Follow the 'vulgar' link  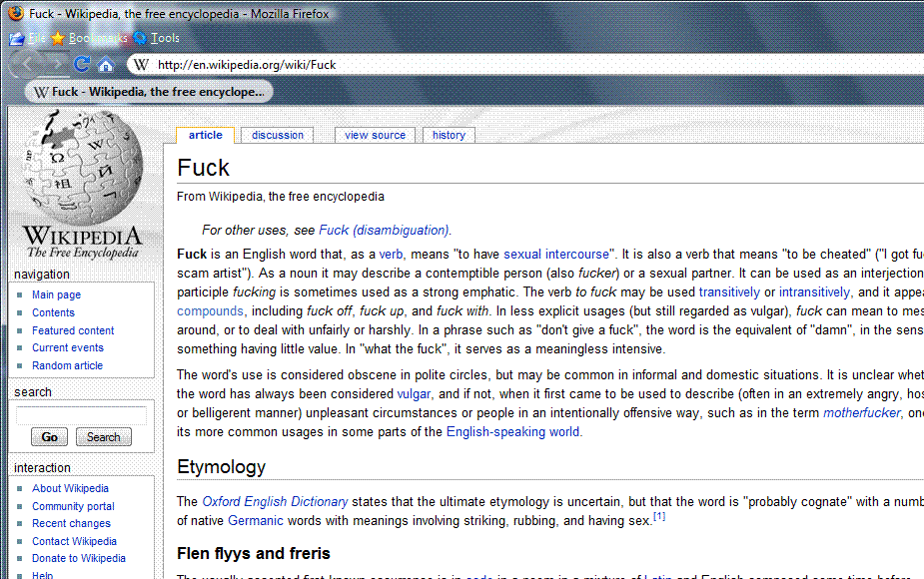(x=414, y=394)
